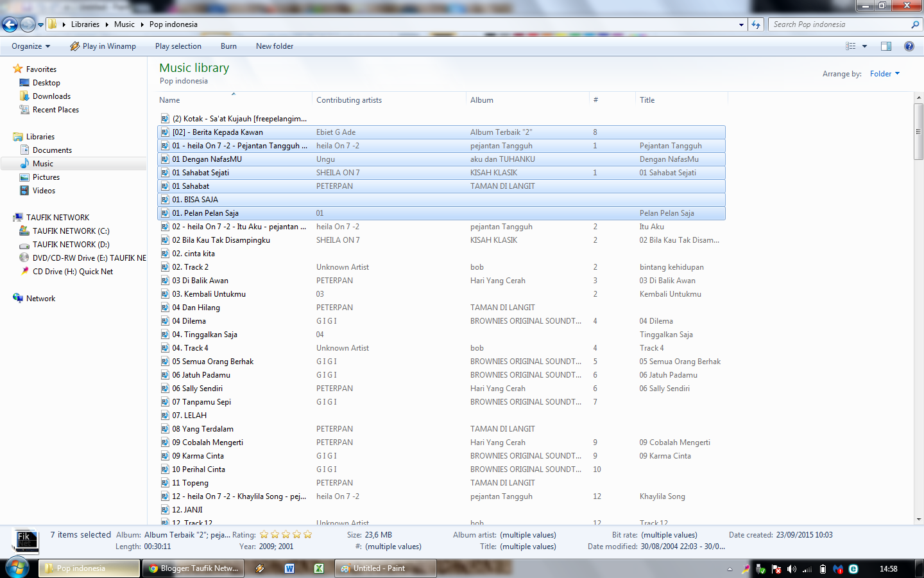Set rating to three stars
This screenshot has width=924, height=578.
(x=286, y=534)
